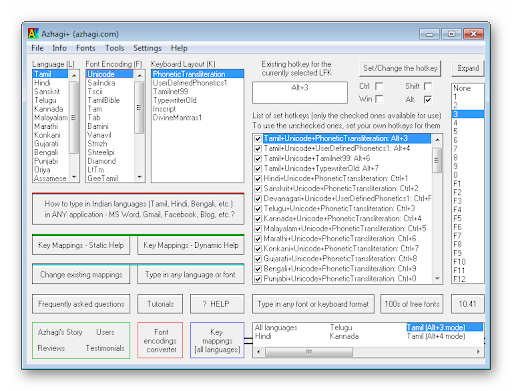Click the hotkey list's down scroll arrow
This screenshot has height=391, width=512.
coord(437,279)
